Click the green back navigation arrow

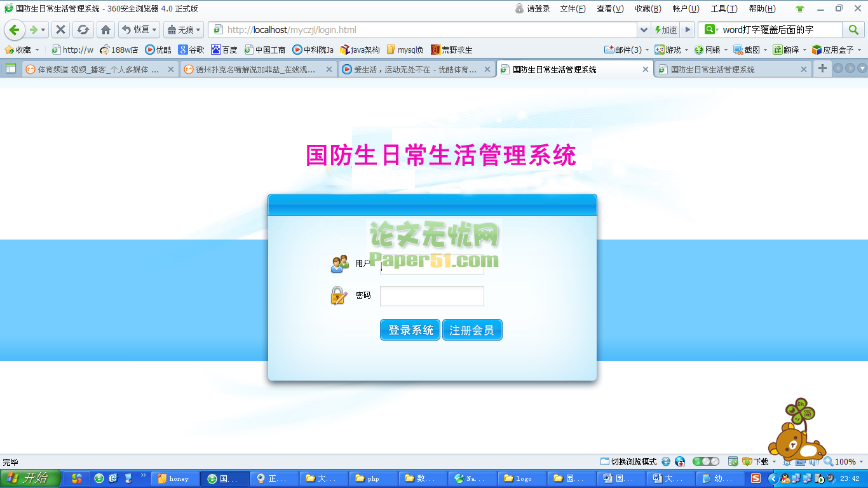(x=15, y=30)
